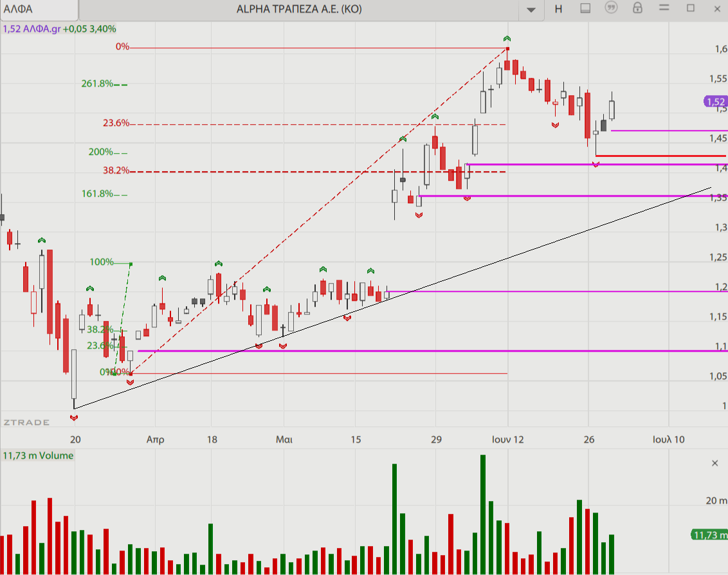The height and width of the screenshot is (575, 728).
Task: Click the 1,55 price axis label
Action: 718,79
